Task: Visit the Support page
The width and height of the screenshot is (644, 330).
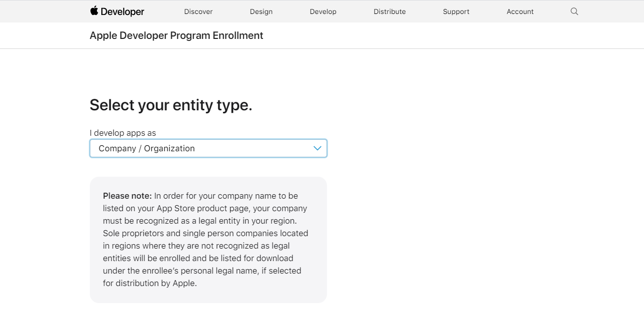Action: [456, 11]
